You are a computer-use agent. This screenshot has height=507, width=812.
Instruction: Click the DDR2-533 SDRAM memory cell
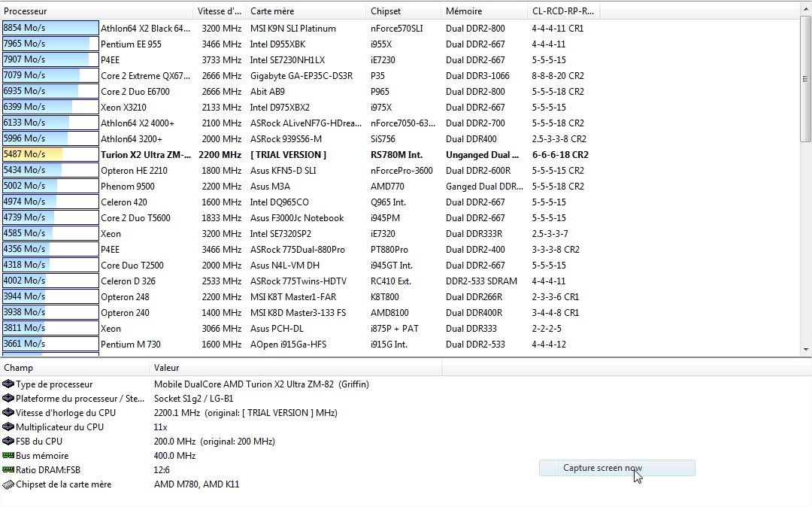482,281
